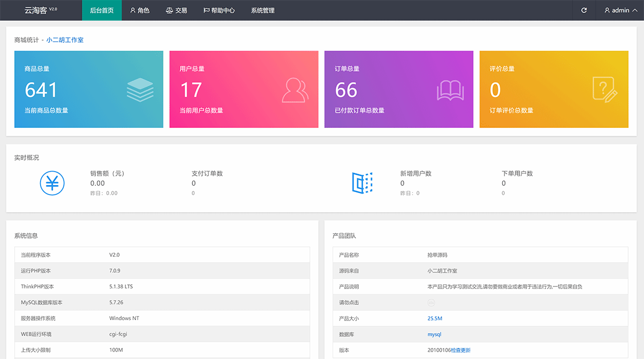
Task: Click the open-book icon on the 订单总量 card
Action: click(451, 89)
